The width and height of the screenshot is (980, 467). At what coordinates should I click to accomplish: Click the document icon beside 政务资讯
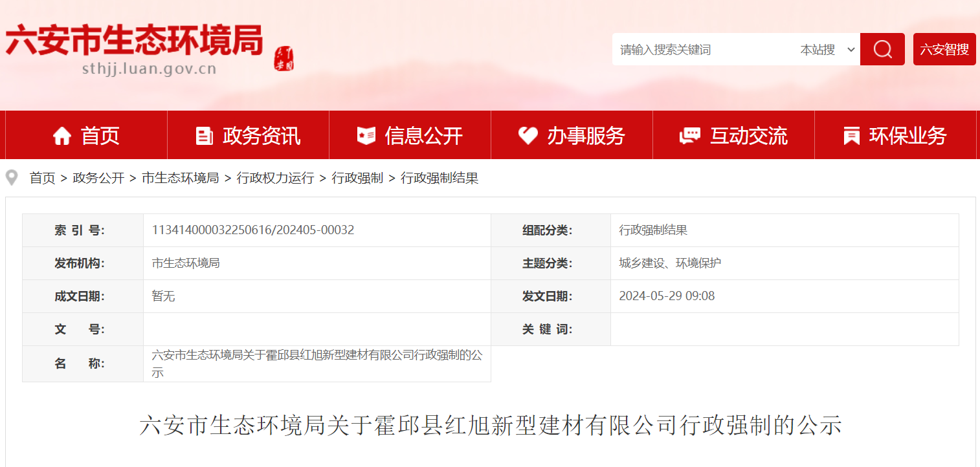(x=205, y=136)
